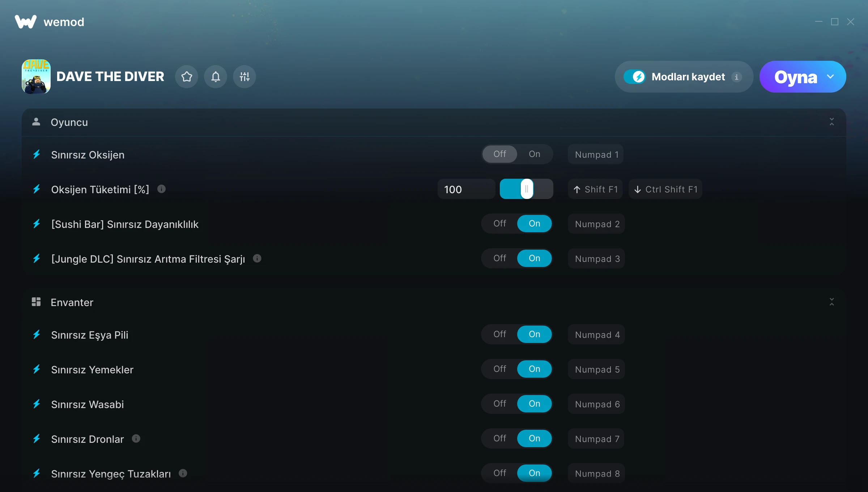Minimize the WeMod window

(819, 22)
